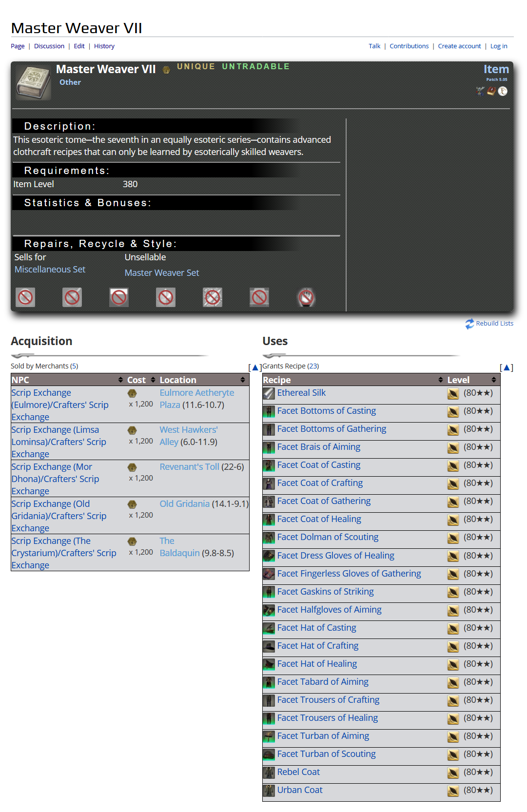The width and height of the screenshot is (527, 812).
Task: Sort recipes table by Level column
Action: [493, 380]
